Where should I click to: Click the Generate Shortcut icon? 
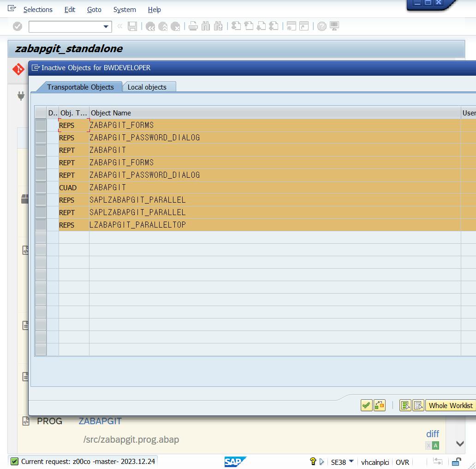304,26
